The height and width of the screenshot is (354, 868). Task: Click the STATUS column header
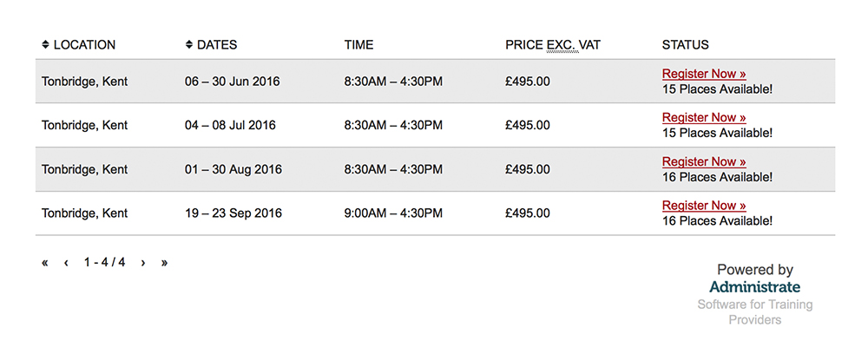point(686,45)
